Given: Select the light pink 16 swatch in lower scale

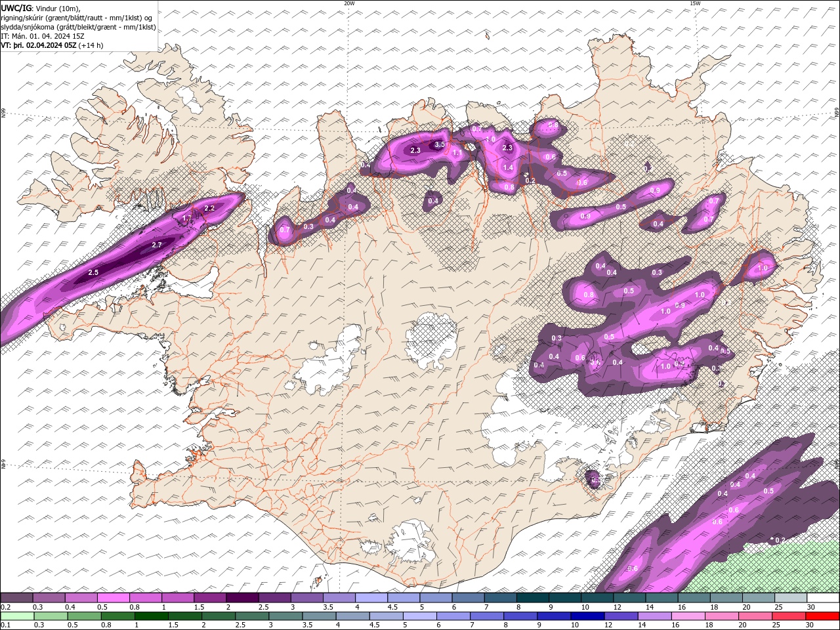Looking at the screenshot, I should tap(688, 616).
